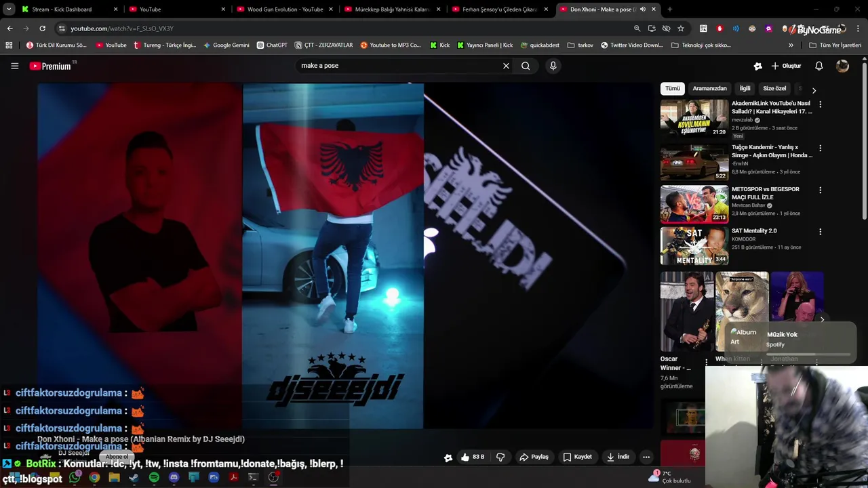868x488 pixels.
Task: Open Steam from the taskbar
Action: click(x=134, y=477)
